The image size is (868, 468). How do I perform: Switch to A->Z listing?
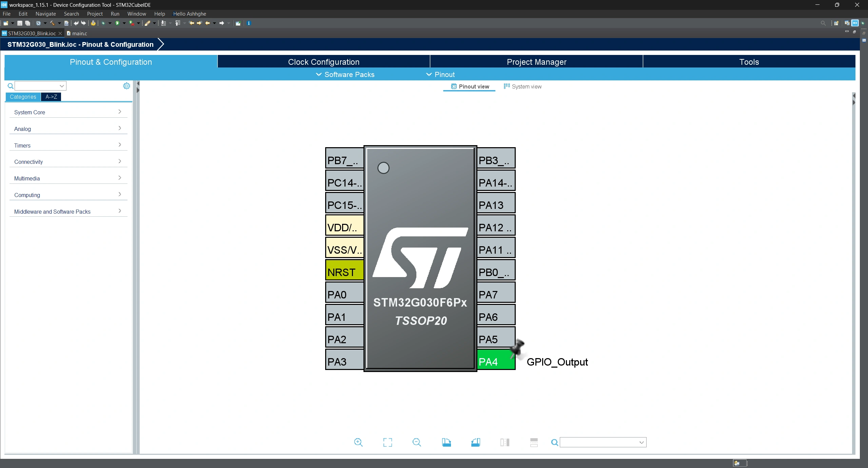click(x=51, y=97)
